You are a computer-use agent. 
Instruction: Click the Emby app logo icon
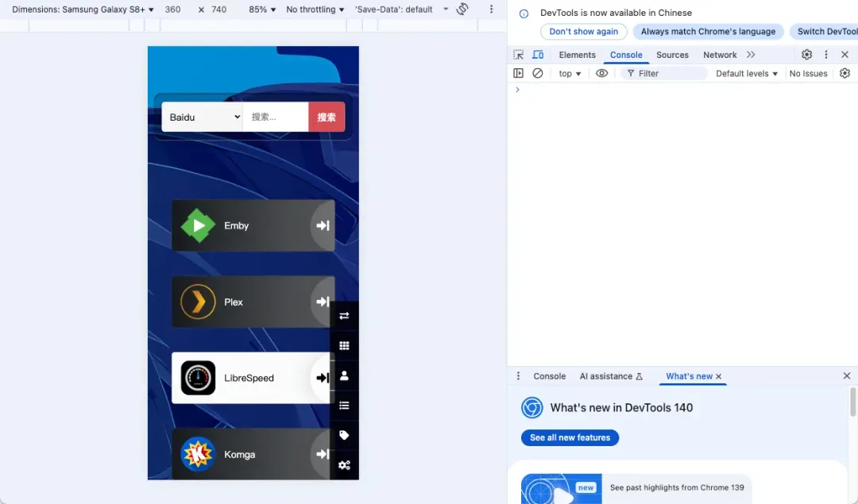(x=198, y=225)
